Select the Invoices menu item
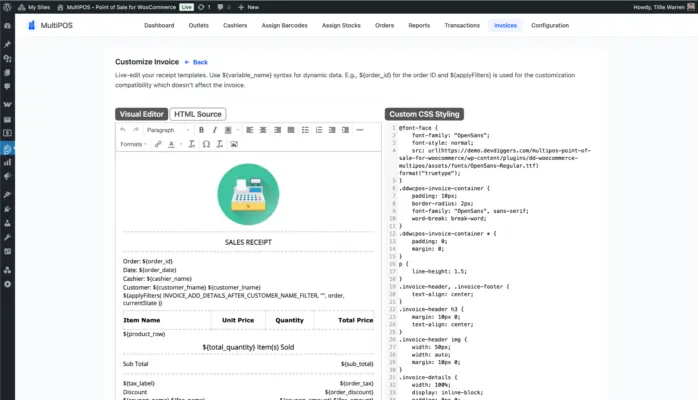This screenshot has height=400, width=698. [x=505, y=25]
